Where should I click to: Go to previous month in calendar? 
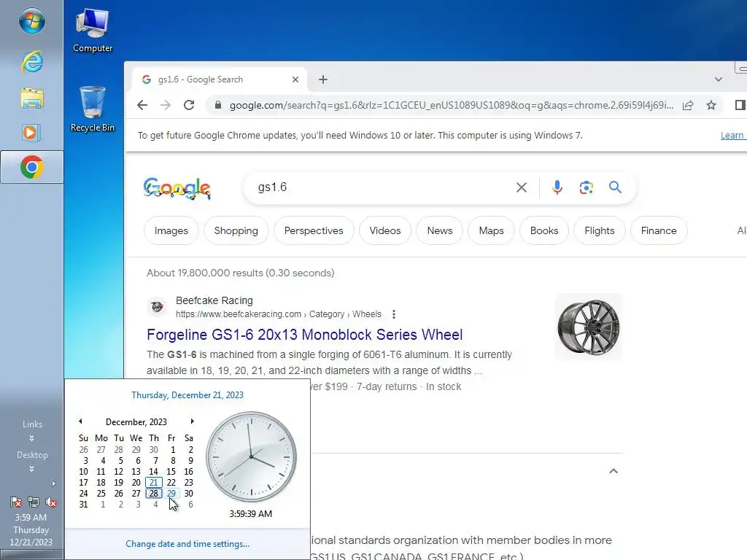80,421
